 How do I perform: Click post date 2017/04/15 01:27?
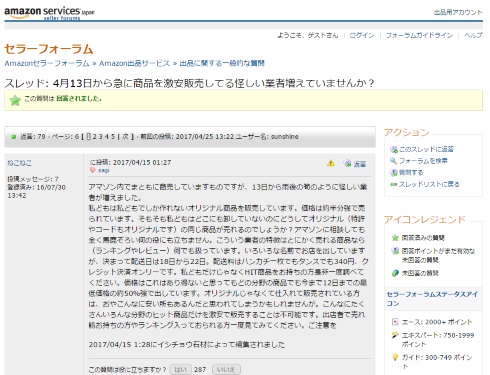tap(142, 163)
